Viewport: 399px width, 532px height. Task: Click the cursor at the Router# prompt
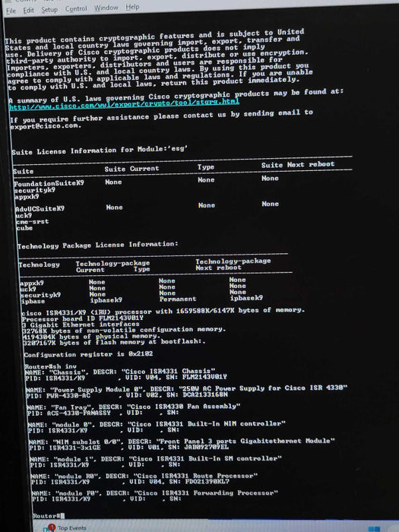(x=63, y=516)
